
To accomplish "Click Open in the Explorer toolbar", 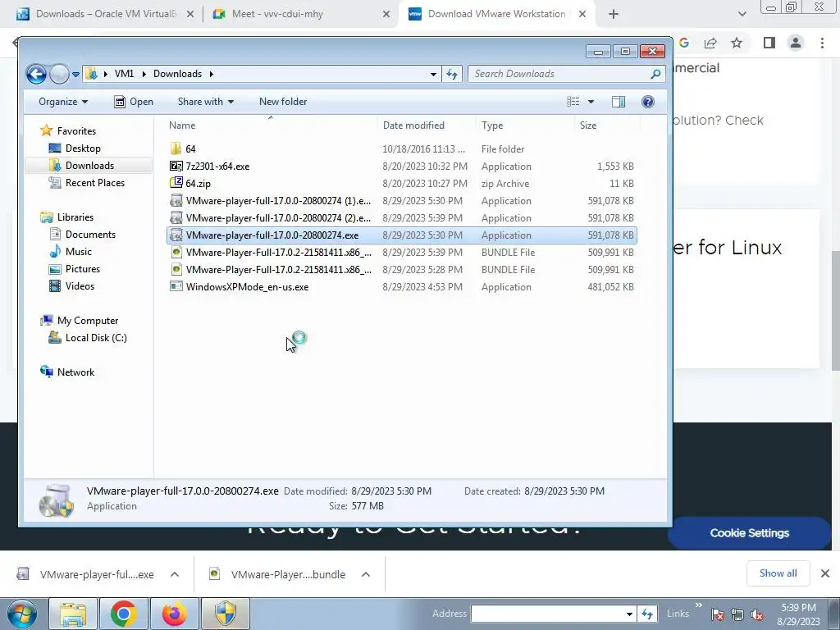I will pyautogui.click(x=134, y=102).
